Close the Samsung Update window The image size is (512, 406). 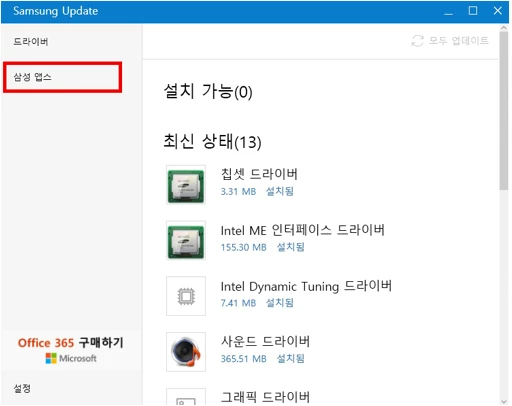point(497,11)
